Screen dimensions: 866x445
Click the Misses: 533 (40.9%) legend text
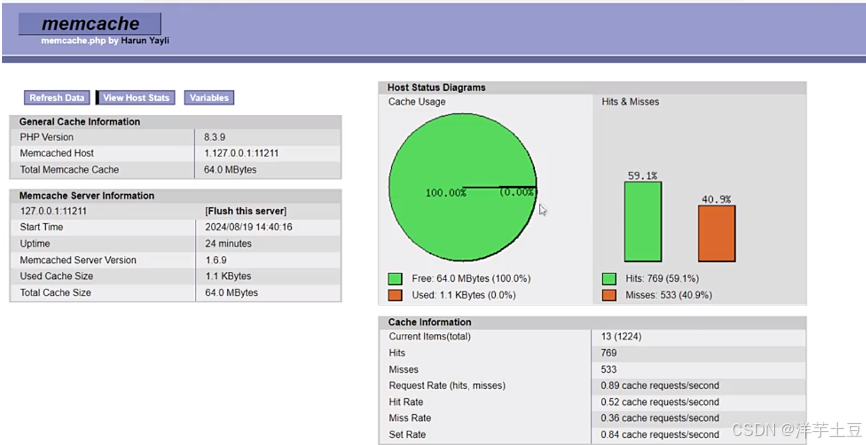point(669,295)
